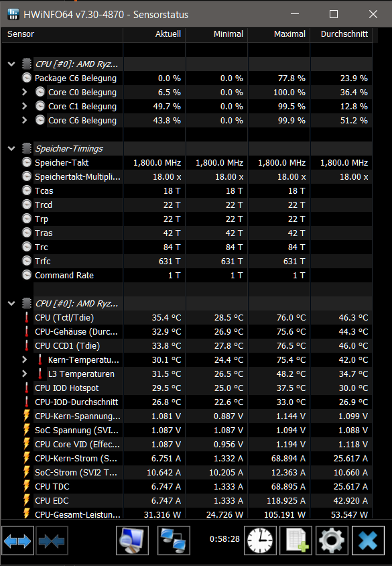
Task: Click the Durchschnitt column header
Action: coord(341,34)
